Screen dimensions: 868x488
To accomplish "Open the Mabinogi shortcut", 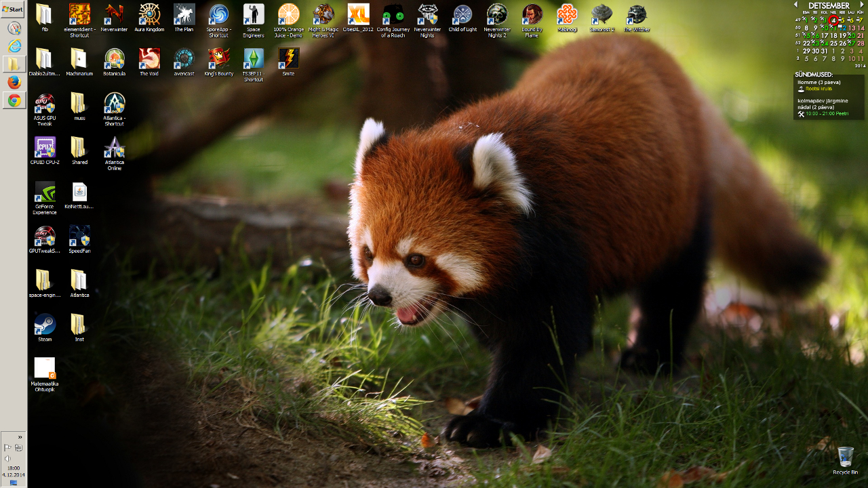I will pos(567,14).
